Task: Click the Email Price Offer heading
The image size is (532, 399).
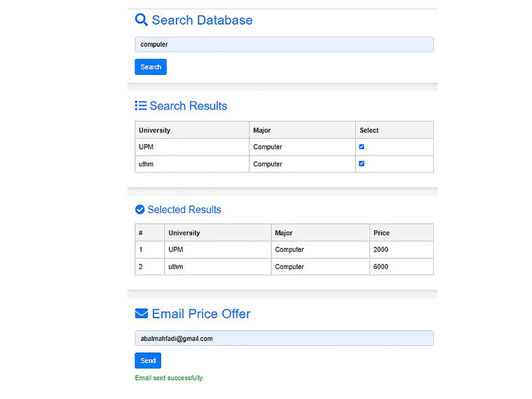Action: click(x=201, y=314)
